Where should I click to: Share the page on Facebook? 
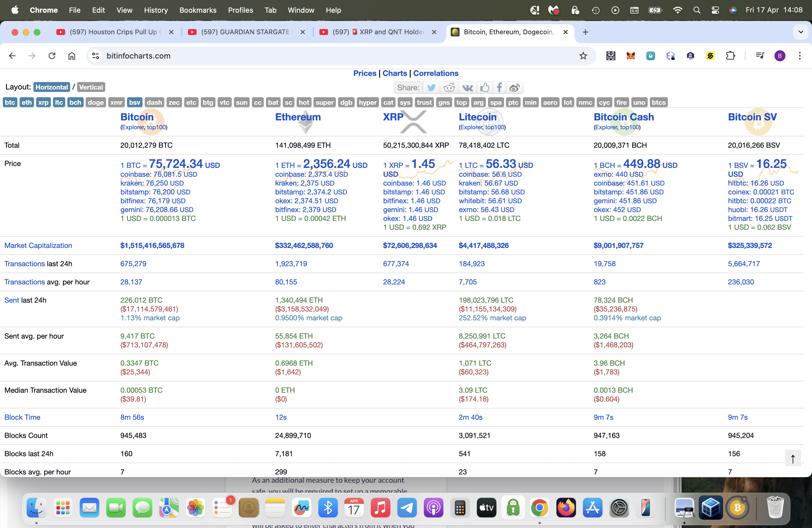499,88
